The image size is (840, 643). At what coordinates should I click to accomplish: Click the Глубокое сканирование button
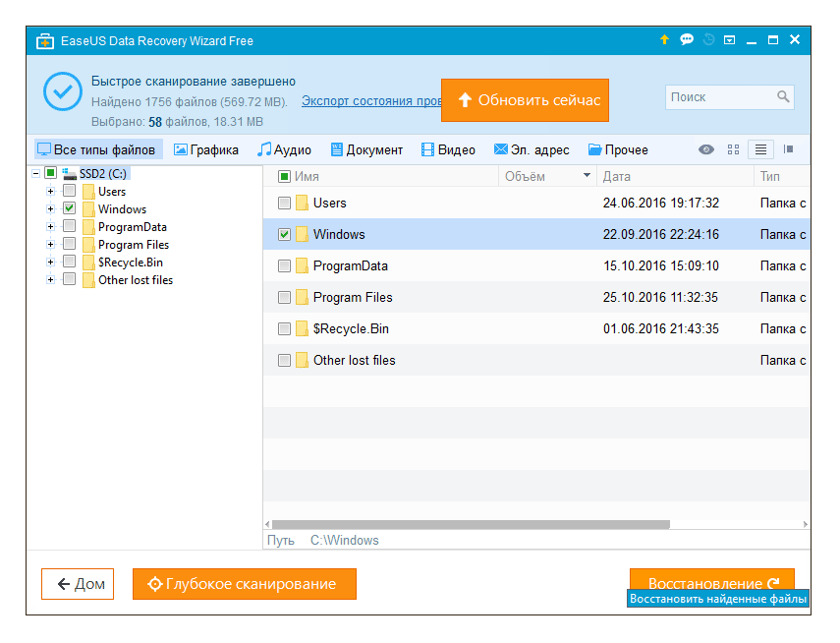pyautogui.click(x=244, y=584)
